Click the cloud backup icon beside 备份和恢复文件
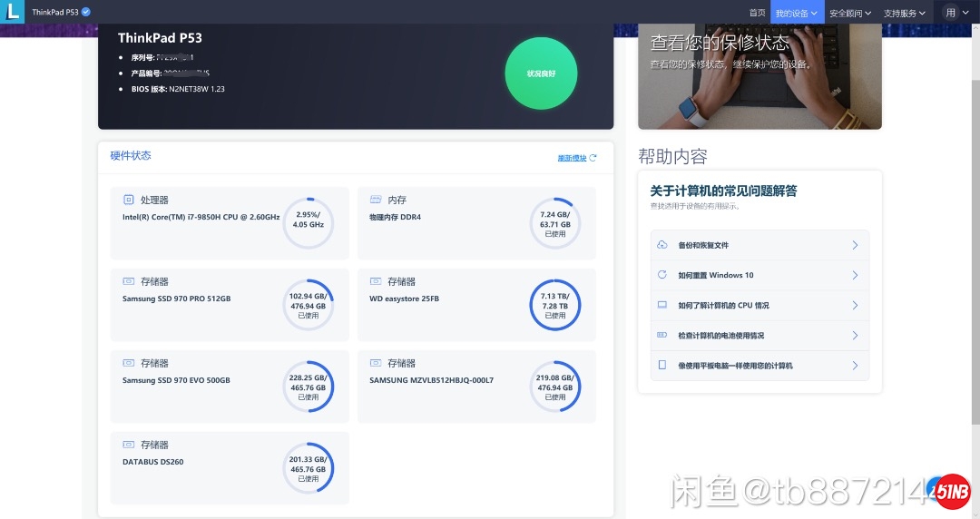 [x=662, y=245]
